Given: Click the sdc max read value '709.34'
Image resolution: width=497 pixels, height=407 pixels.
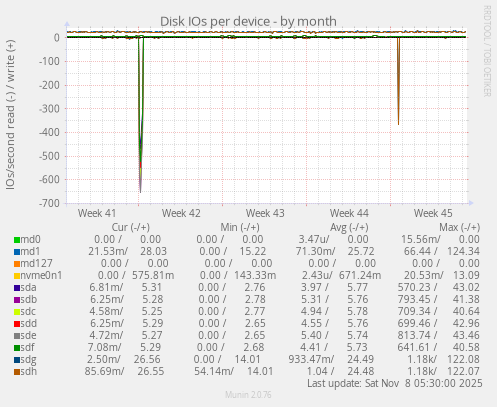Looking at the screenshot, I should tap(415, 311).
